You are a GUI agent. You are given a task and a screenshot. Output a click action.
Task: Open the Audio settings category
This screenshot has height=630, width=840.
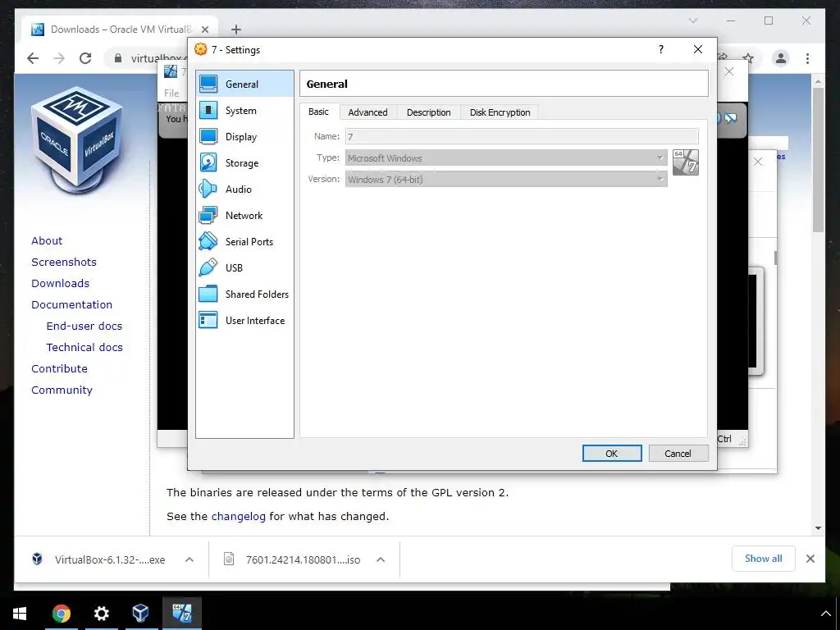click(x=244, y=189)
